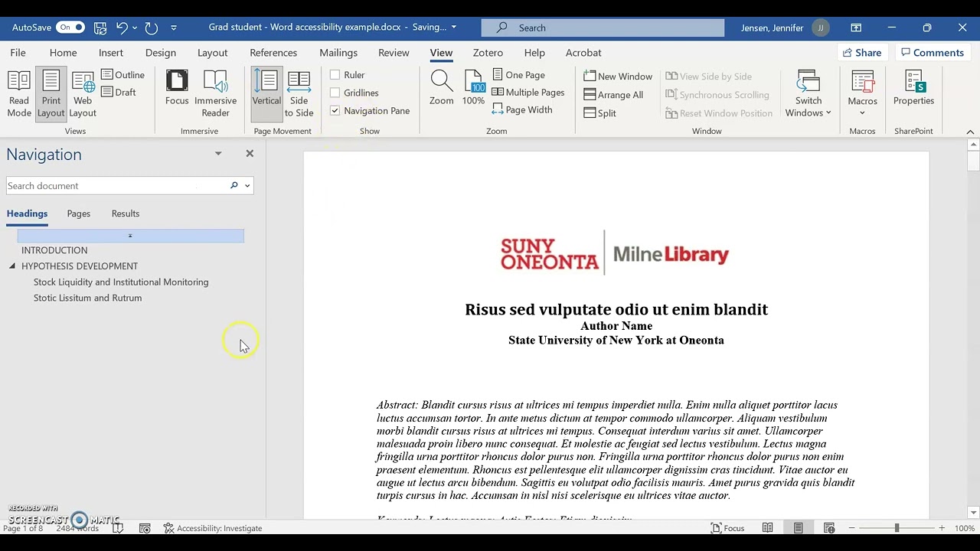Select Side to Side page movement
The width and height of the screenshot is (980, 551).
tap(299, 93)
